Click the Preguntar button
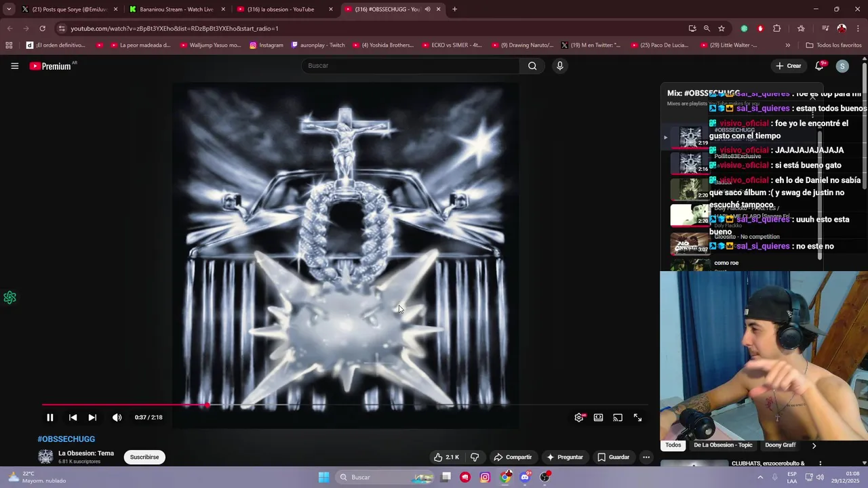Screen dimensions: 868x488 click(565, 457)
